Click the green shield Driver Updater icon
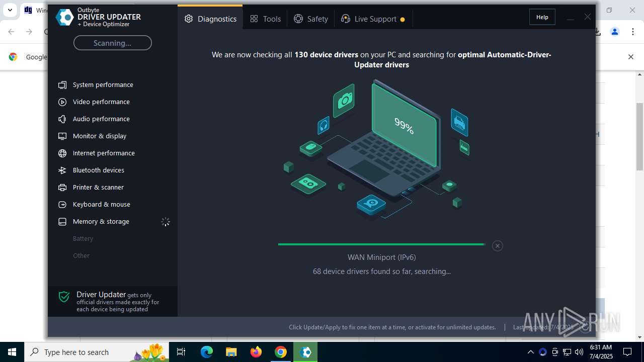 point(64,297)
